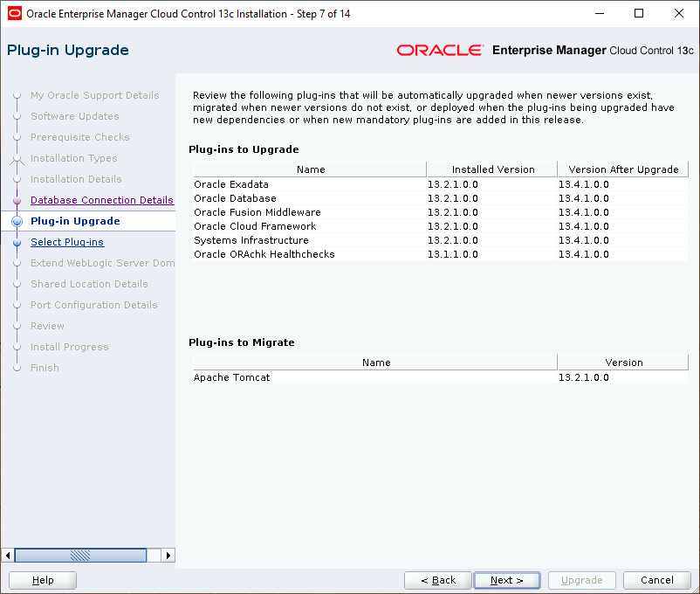700x594 pixels.
Task: Select the Apache Tomcat migrate row
Action: (441, 377)
